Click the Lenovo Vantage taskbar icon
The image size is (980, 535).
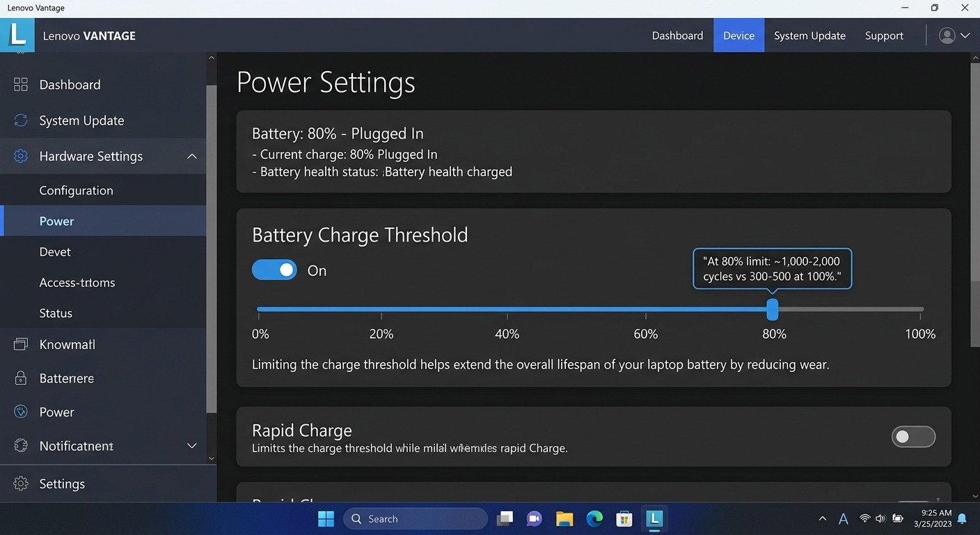coord(654,519)
